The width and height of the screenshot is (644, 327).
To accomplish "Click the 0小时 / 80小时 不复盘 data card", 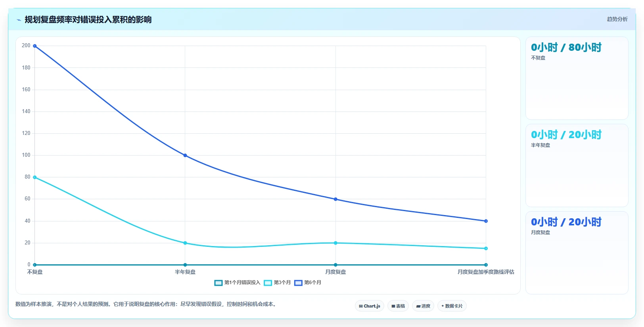I will click(x=577, y=78).
